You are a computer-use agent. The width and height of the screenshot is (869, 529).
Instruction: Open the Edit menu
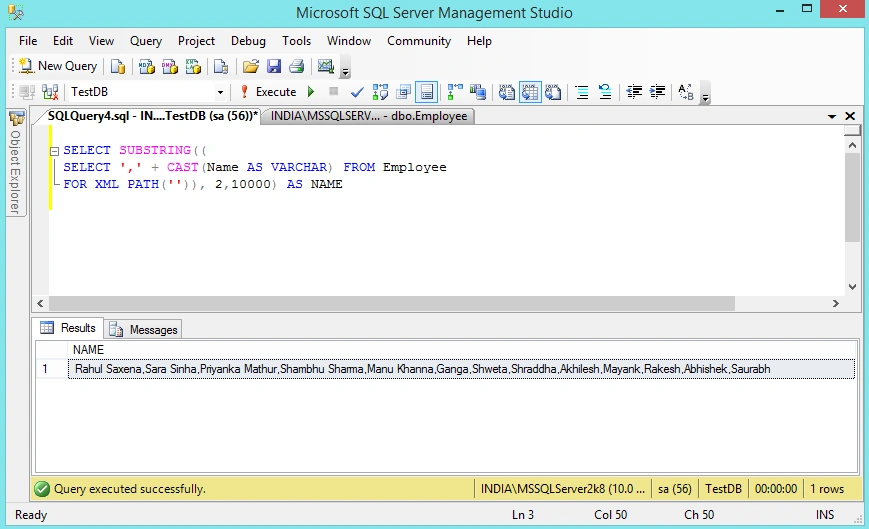point(63,41)
